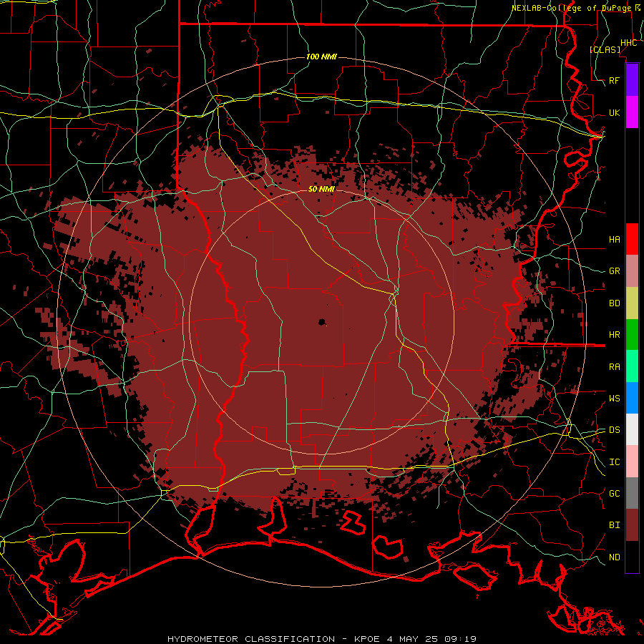The width and height of the screenshot is (644, 644).
Task: Click the ND legend label
Action: [x=615, y=557]
